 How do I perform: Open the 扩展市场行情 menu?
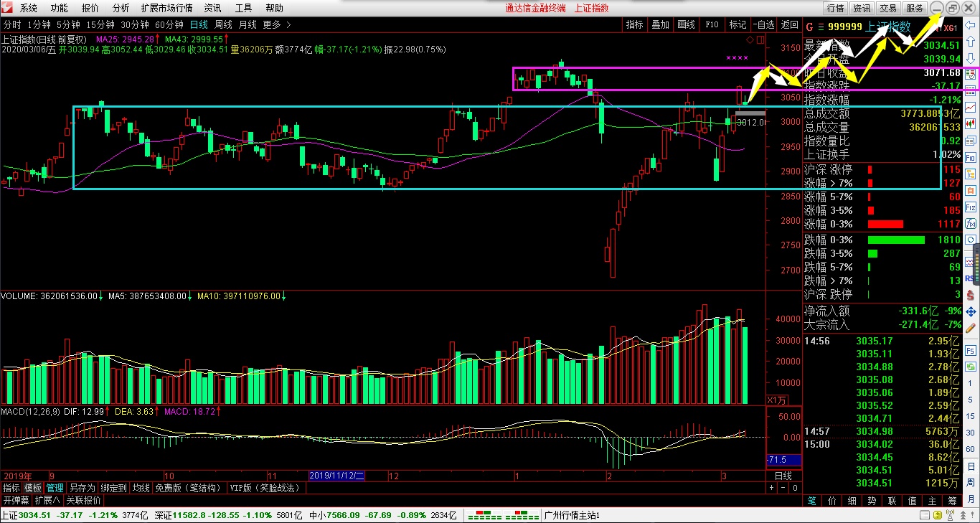[x=167, y=8]
